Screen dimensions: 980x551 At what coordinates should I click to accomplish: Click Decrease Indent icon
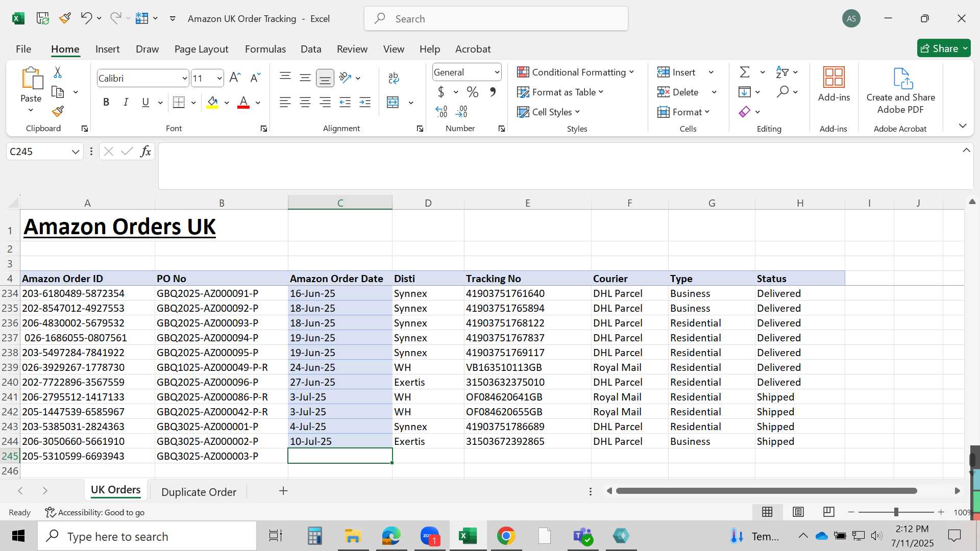[x=345, y=103]
